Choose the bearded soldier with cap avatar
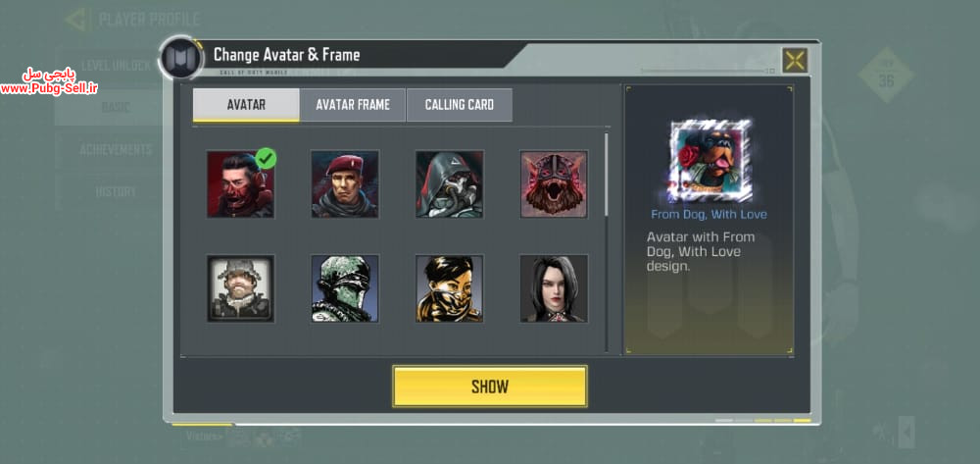The width and height of the screenshot is (980, 464). (241, 288)
